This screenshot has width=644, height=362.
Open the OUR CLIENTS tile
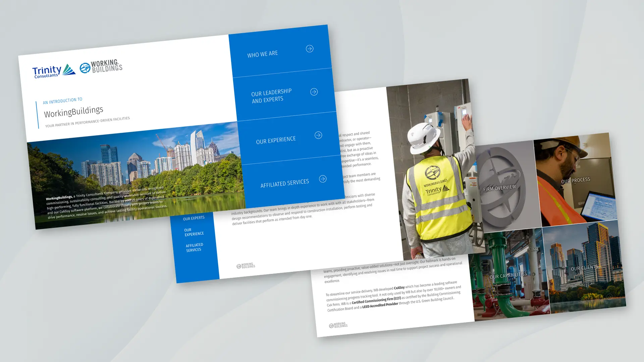pos(585,267)
